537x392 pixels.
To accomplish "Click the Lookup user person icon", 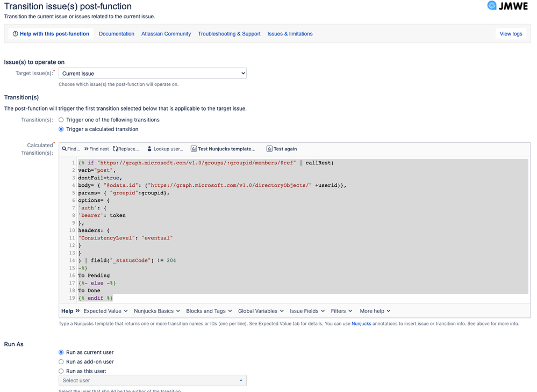I will [x=149, y=149].
